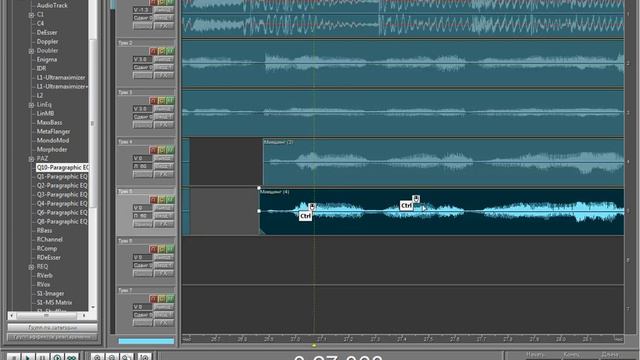Select RComp in effects list
The height and width of the screenshot is (360, 640).
click(47, 249)
